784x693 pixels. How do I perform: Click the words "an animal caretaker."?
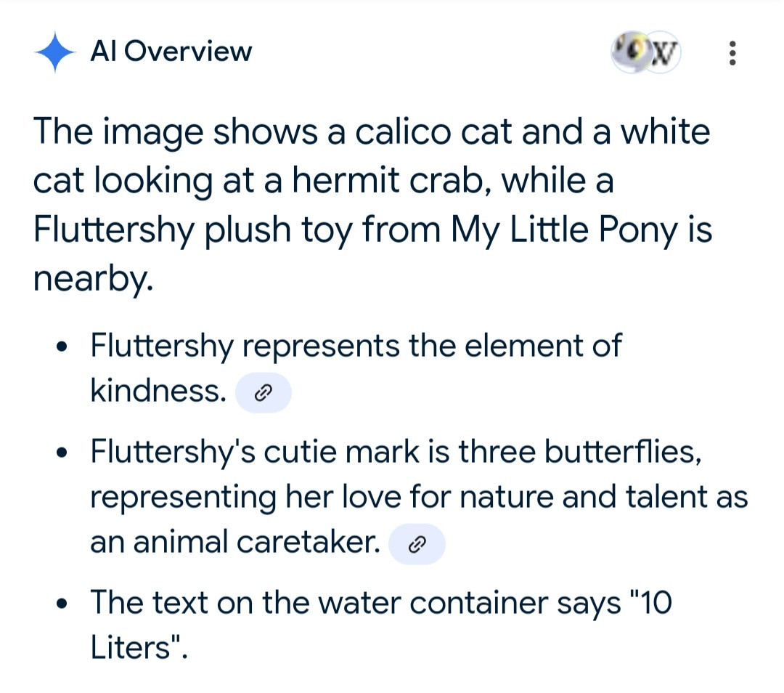[x=235, y=543]
